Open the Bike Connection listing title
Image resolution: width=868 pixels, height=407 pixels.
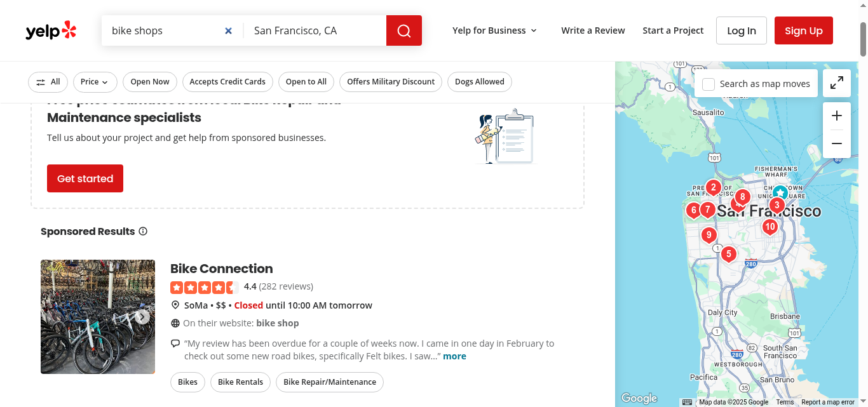[x=222, y=269]
